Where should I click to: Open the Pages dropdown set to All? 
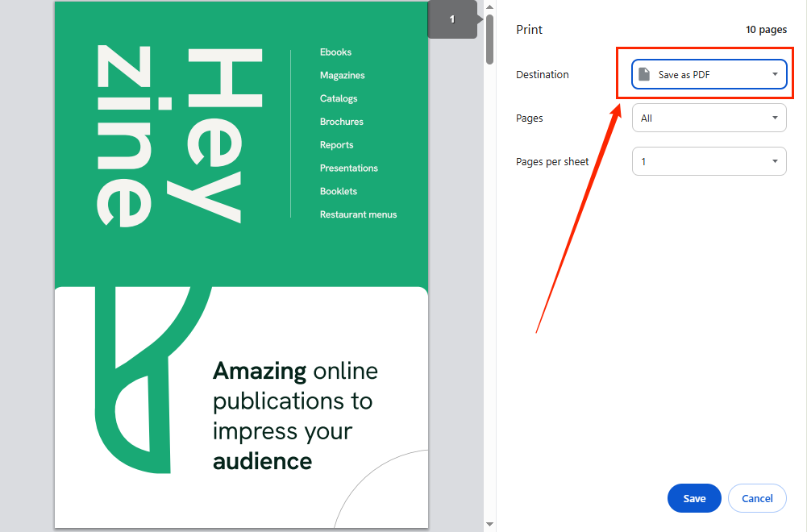(x=709, y=118)
